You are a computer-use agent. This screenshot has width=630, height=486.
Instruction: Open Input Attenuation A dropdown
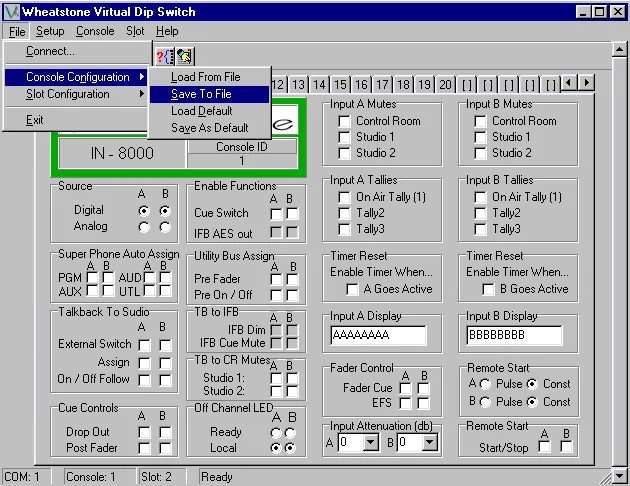click(370, 443)
